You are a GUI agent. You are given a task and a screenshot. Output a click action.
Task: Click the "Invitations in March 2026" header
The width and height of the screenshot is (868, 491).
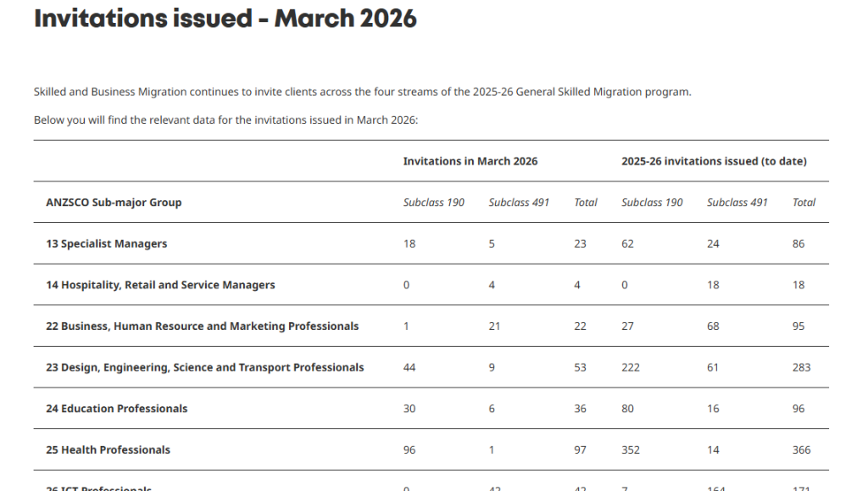(x=470, y=161)
